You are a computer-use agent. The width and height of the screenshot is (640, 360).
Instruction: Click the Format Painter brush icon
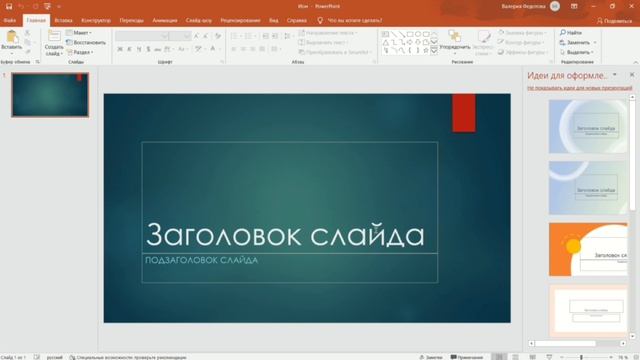(x=27, y=52)
